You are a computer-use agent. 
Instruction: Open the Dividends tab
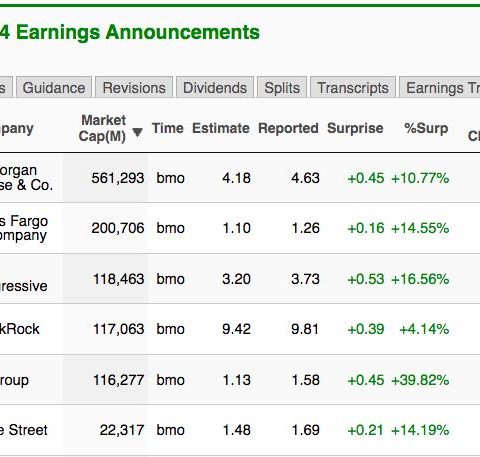215,88
